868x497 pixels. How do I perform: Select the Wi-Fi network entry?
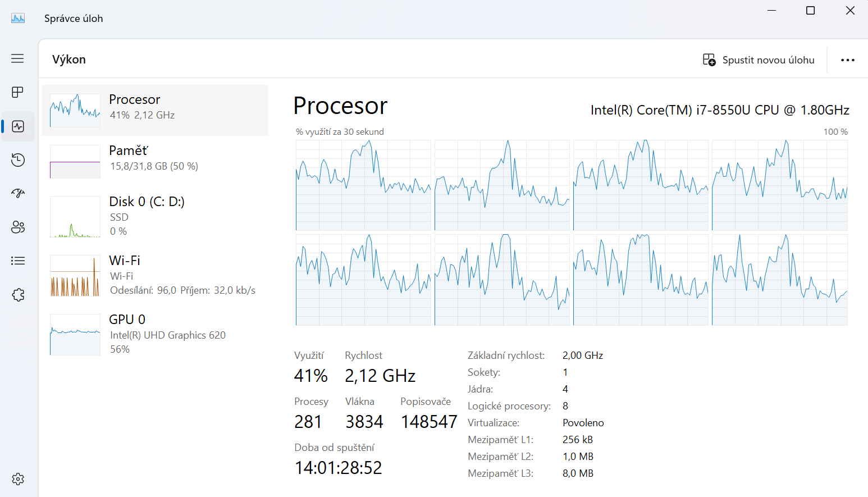155,275
